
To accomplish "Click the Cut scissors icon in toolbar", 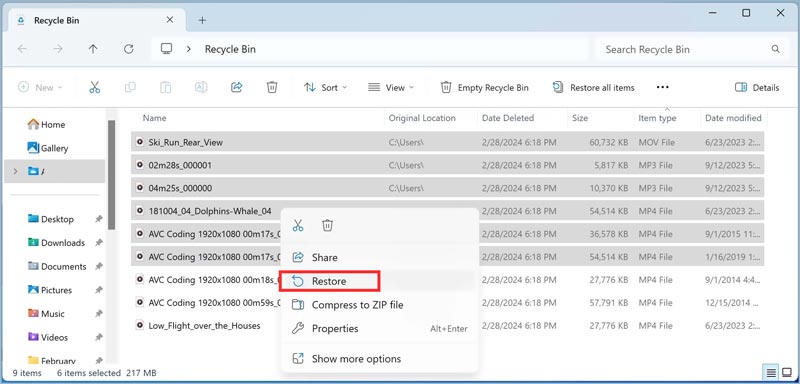I will pyautogui.click(x=94, y=87).
